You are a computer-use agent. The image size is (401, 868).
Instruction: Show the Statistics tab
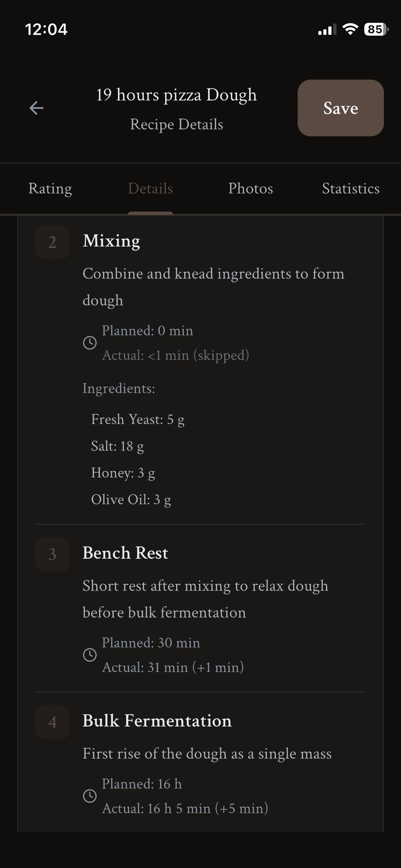(x=351, y=189)
